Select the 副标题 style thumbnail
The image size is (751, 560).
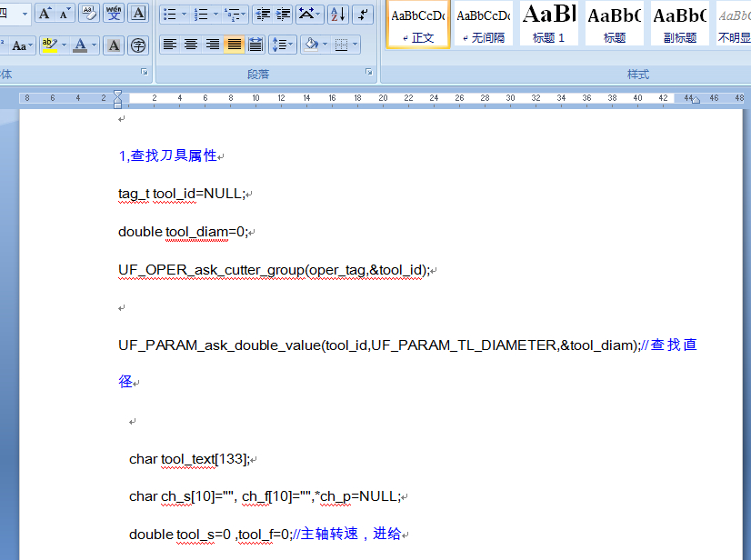pyautogui.click(x=679, y=23)
